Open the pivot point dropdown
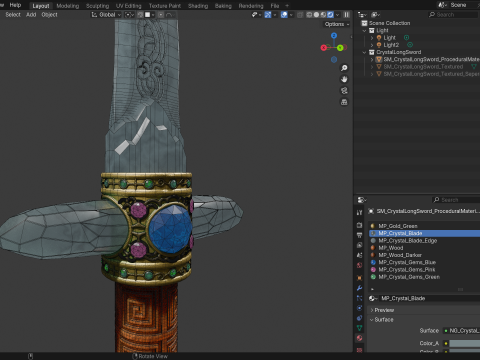The height and width of the screenshot is (360, 480). [x=129, y=15]
